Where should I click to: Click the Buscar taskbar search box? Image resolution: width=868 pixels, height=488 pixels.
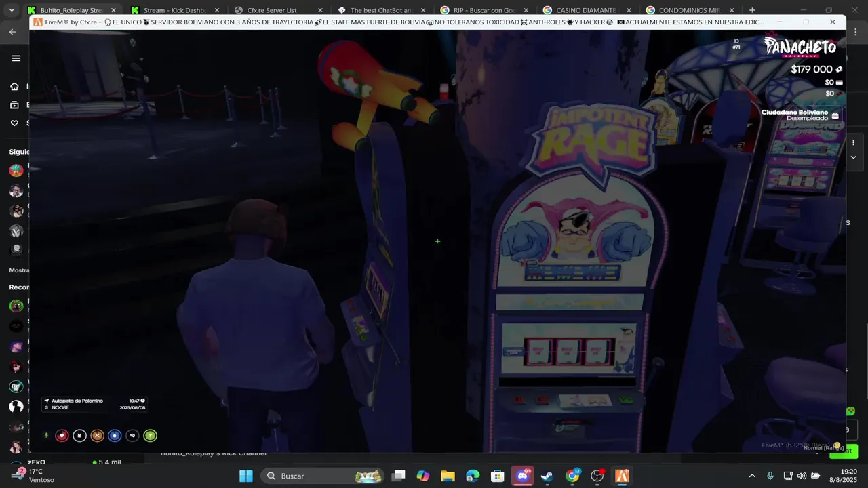[x=323, y=476]
